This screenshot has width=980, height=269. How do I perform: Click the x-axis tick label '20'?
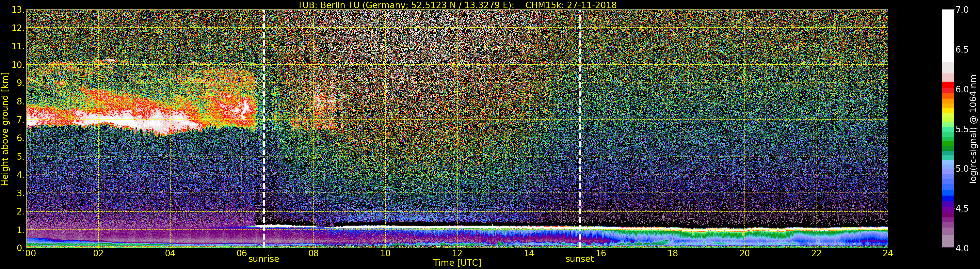745,253
